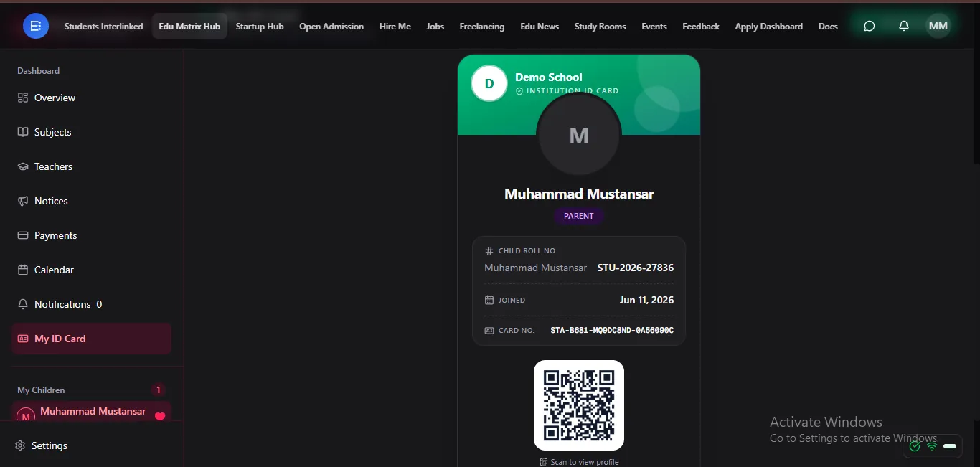This screenshot has width=980, height=467.
Task: Click the PARENT role badge
Action: [579, 216]
